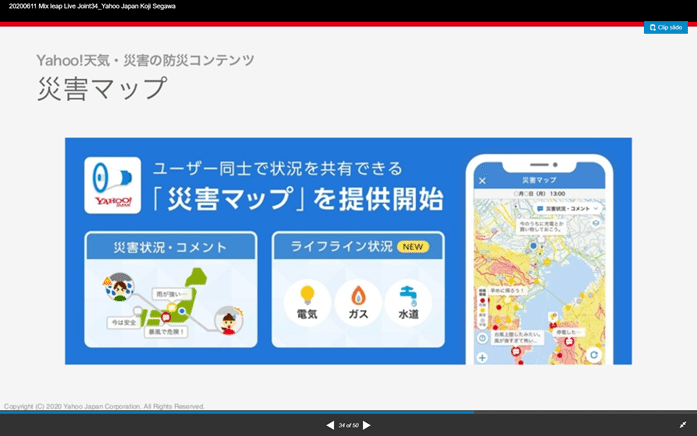Image resolution: width=697 pixels, height=436 pixels.
Task: Click the '34 of 50' slide counter
Action: (348, 425)
